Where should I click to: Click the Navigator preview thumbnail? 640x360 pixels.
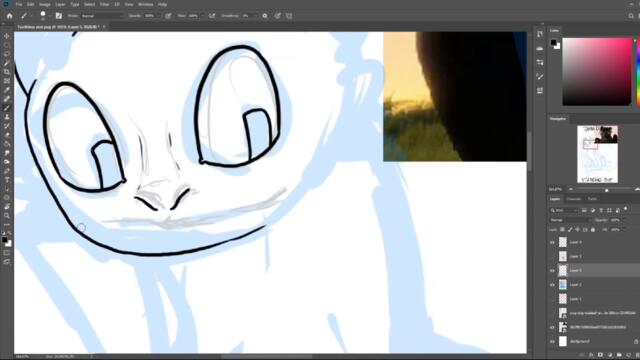(597, 154)
